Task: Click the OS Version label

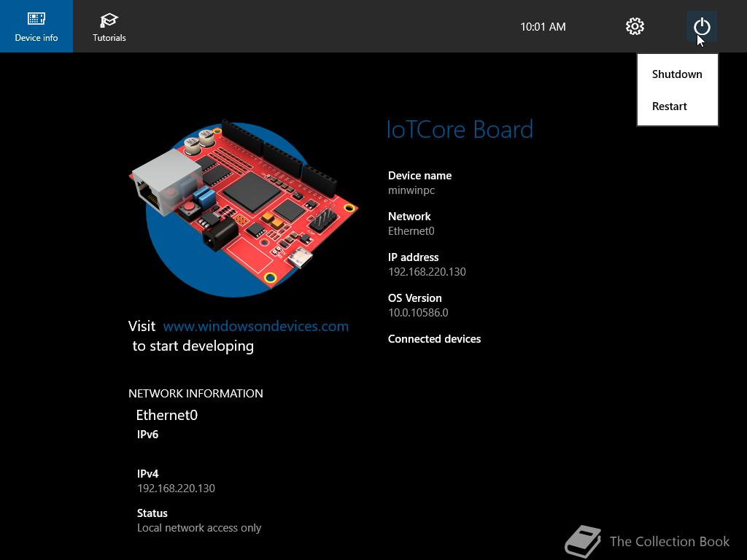Action: point(414,298)
